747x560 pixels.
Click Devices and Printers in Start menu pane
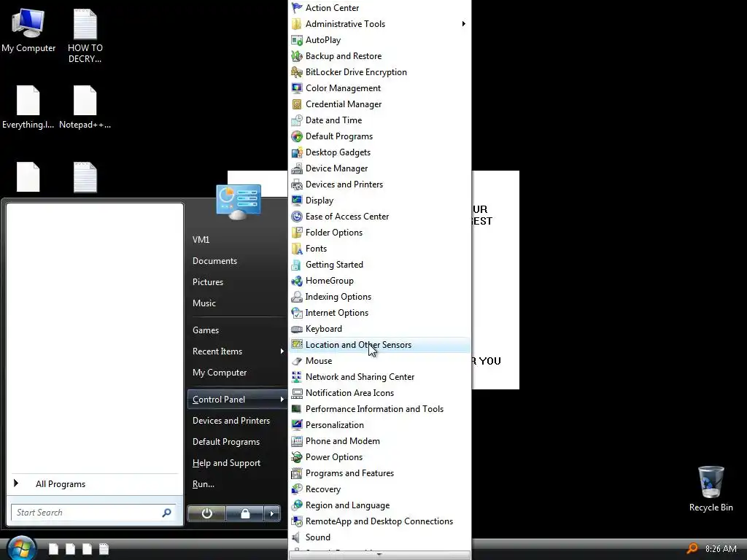click(x=231, y=421)
